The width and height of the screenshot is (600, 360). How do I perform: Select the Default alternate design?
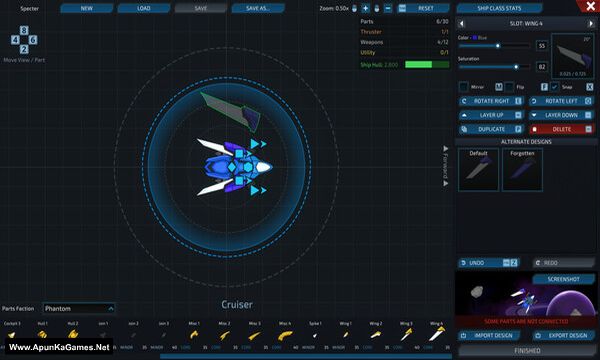[x=478, y=169]
